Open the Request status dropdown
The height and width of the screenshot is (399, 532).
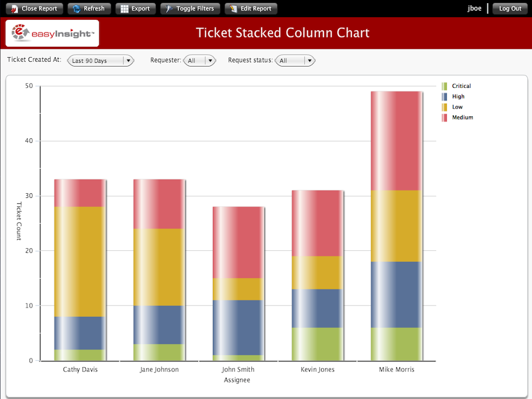point(310,61)
